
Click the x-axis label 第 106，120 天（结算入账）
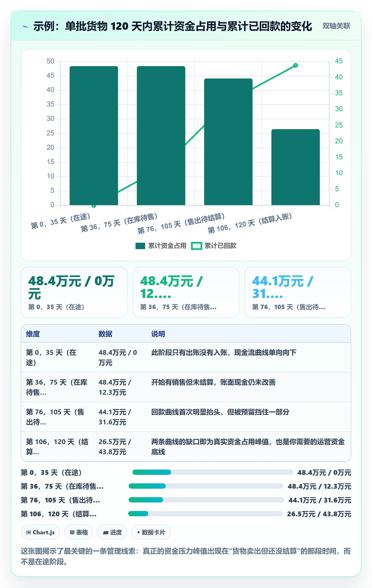250,223
